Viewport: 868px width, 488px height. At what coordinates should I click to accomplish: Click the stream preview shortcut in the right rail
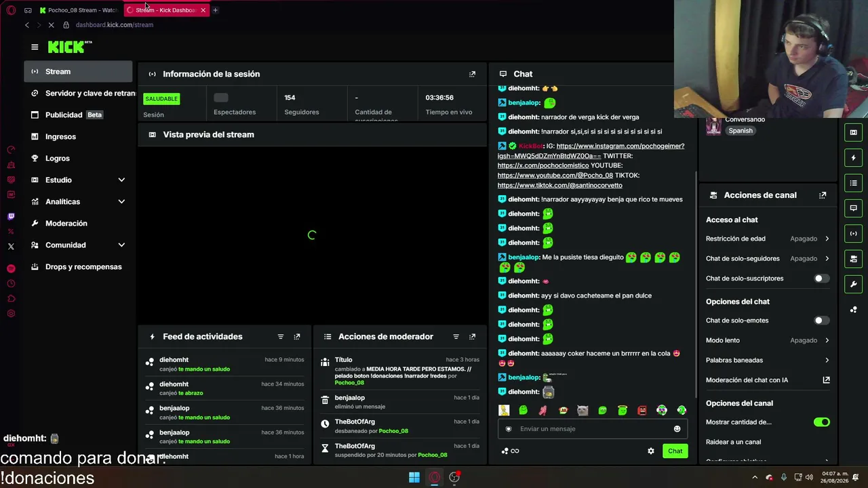[x=854, y=132]
